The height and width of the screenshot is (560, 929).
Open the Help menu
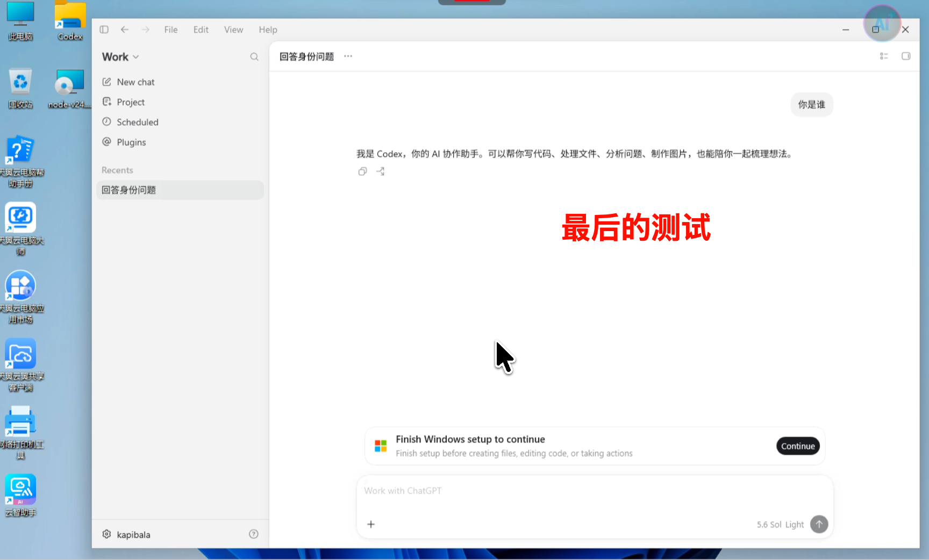point(268,30)
